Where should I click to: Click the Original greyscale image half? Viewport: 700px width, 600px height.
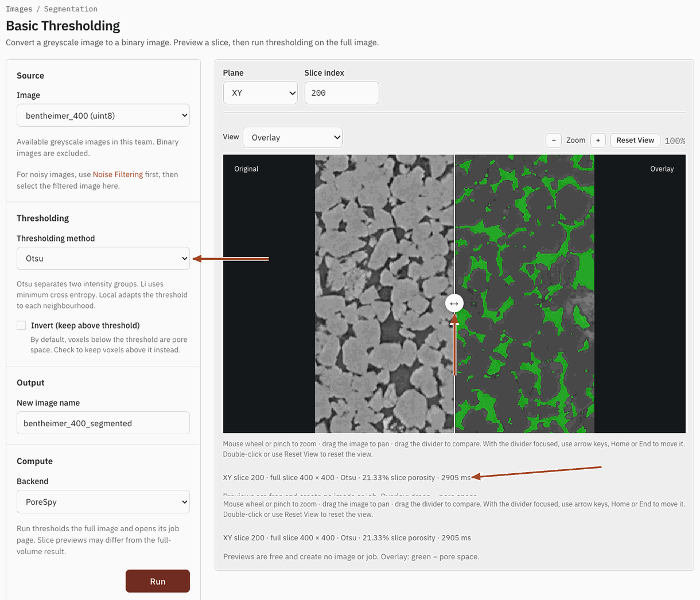(384, 294)
